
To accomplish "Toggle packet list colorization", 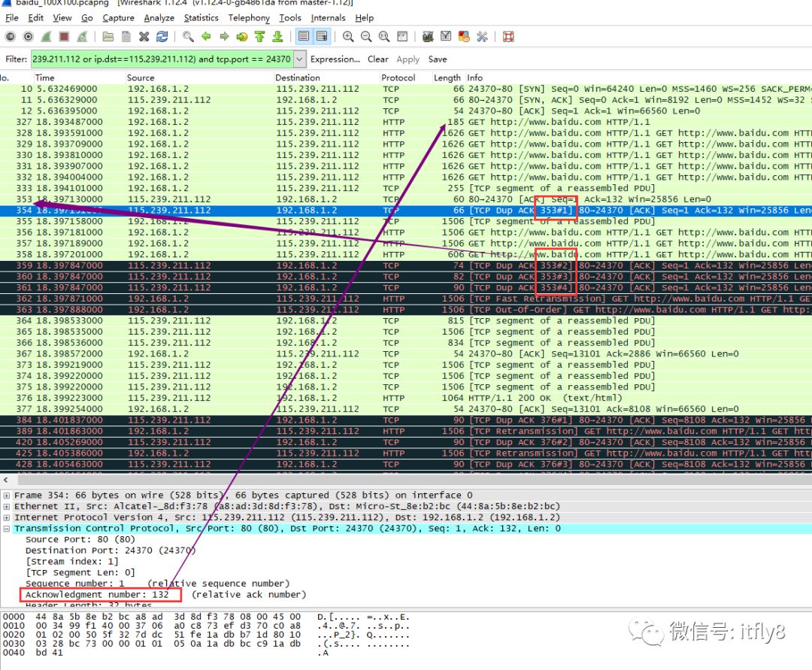I will [x=304, y=37].
